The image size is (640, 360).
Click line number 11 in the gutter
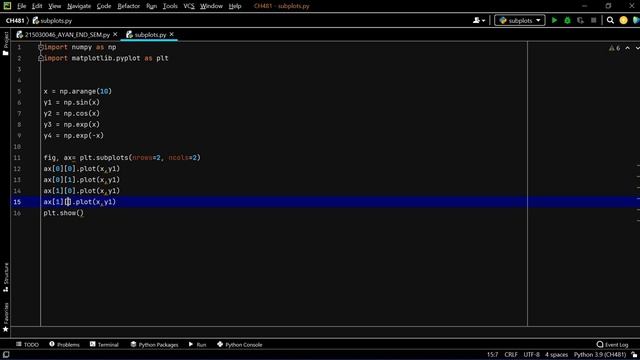17,158
